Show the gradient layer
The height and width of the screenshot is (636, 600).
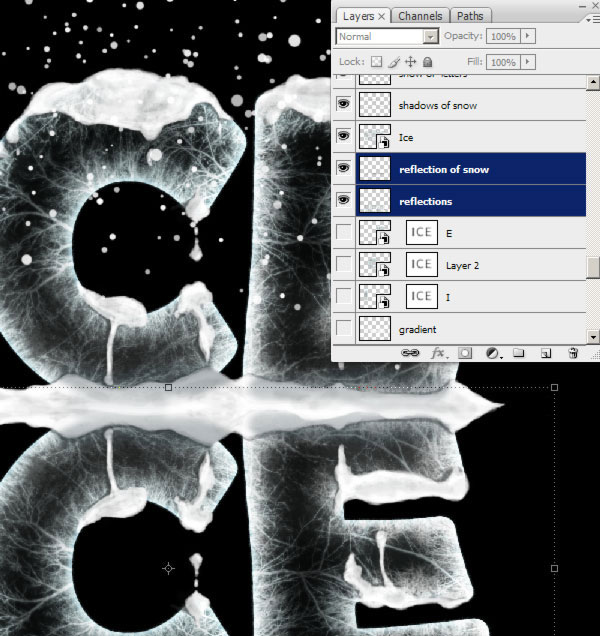(x=344, y=328)
